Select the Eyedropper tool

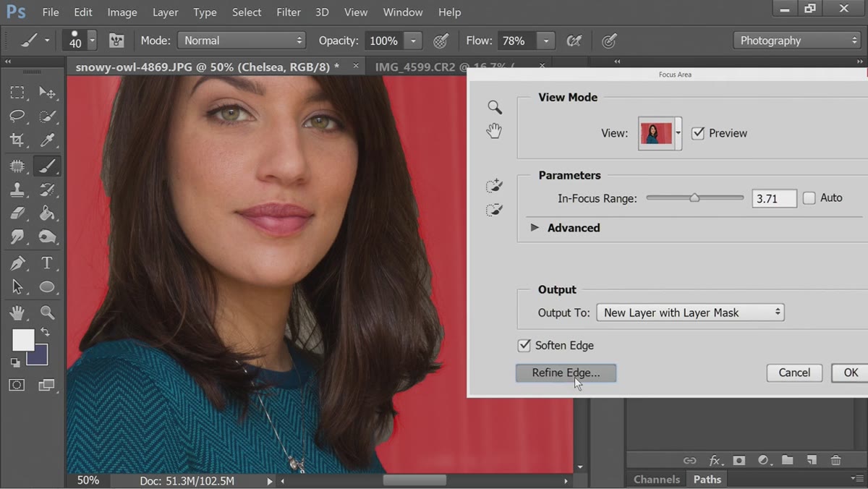(x=47, y=140)
